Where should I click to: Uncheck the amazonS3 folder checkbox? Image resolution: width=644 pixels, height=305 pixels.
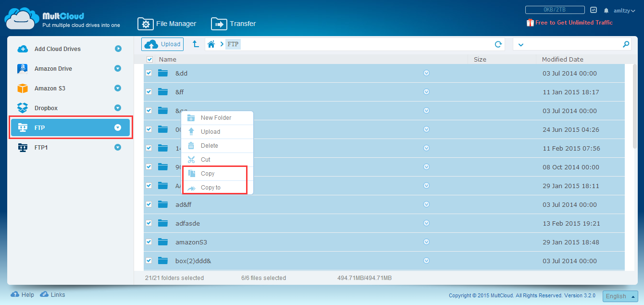click(x=149, y=242)
